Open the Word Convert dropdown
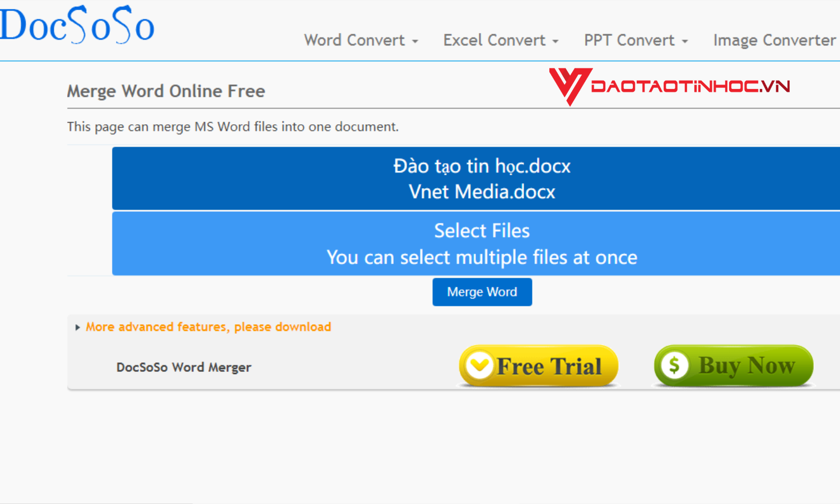This screenshot has width=840, height=504. pyautogui.click(x=415, y=40)
